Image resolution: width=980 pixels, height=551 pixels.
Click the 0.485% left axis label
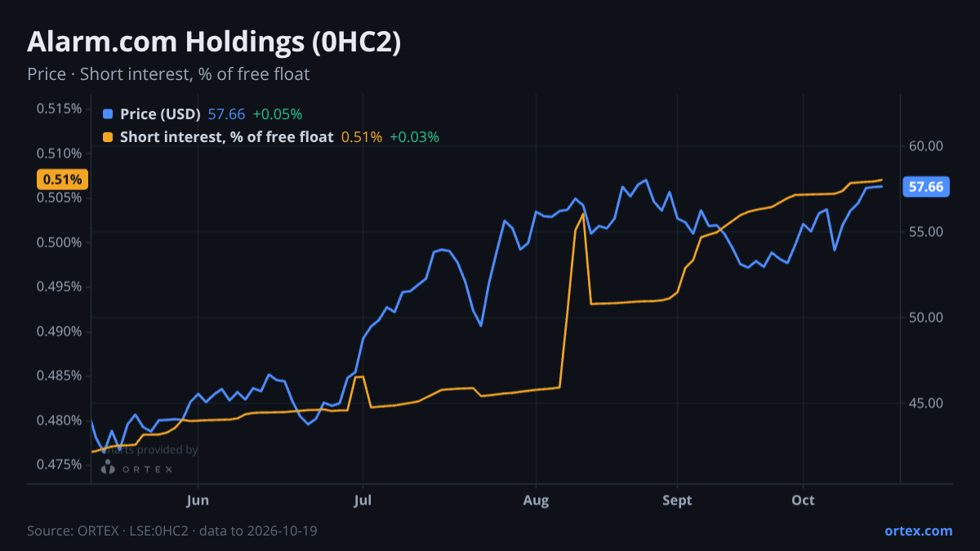point(59,375)
